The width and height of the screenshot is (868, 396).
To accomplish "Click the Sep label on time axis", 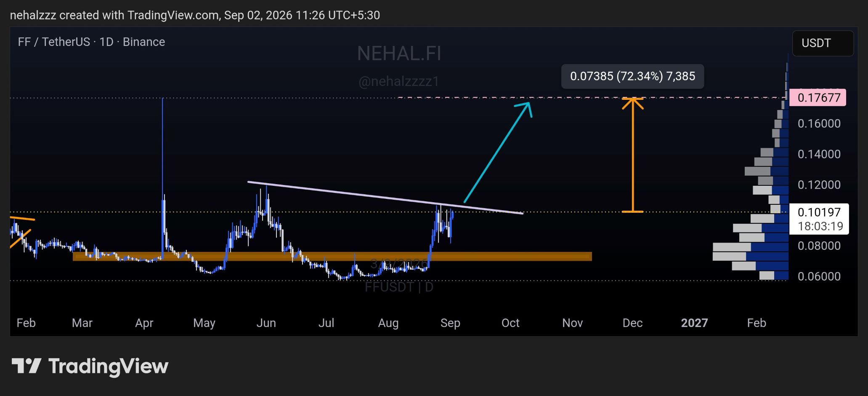I will click(x=450, y=323).
